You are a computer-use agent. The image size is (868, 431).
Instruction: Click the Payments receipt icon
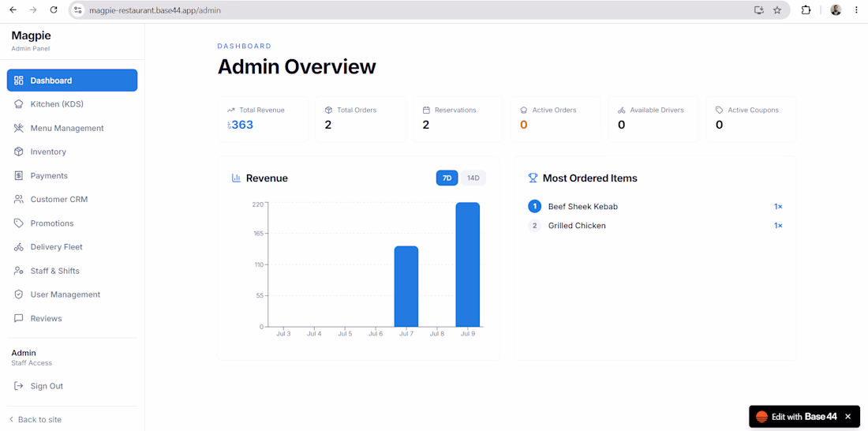tap(19, 175)
